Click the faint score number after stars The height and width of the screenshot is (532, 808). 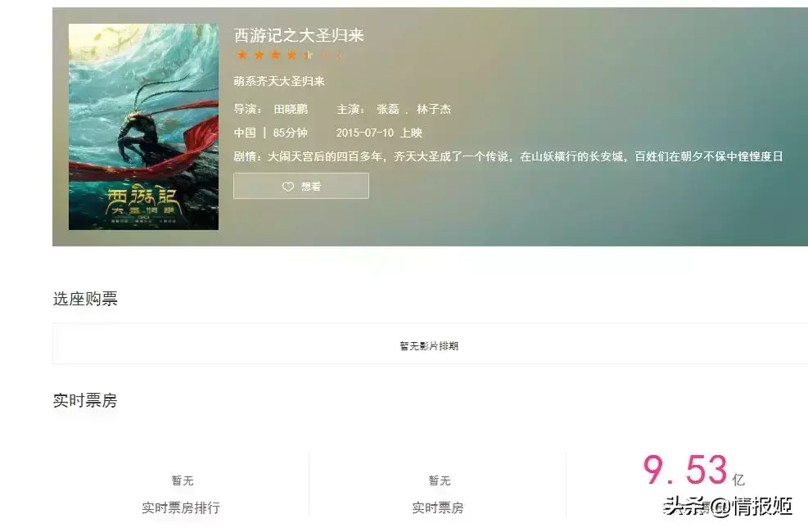tap(331, 55)
